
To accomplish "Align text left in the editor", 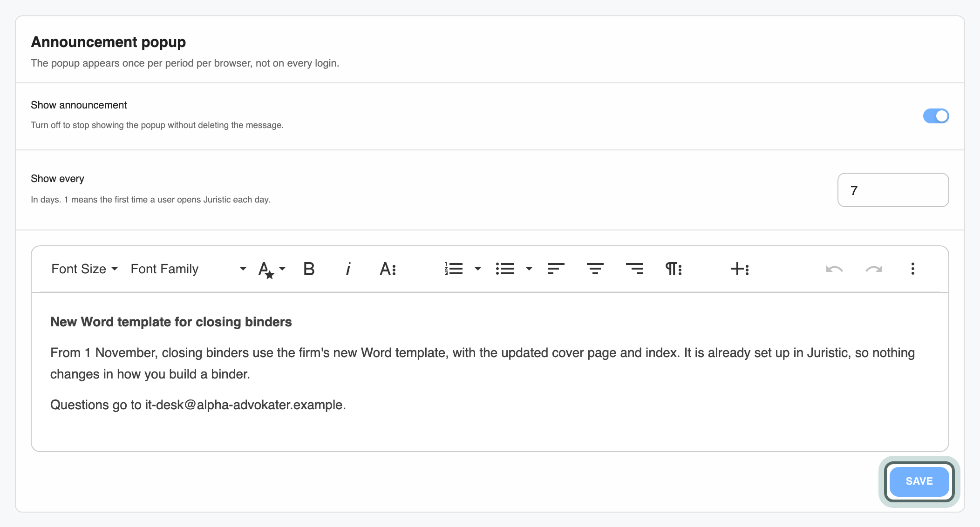I will [x=556, y=269].
